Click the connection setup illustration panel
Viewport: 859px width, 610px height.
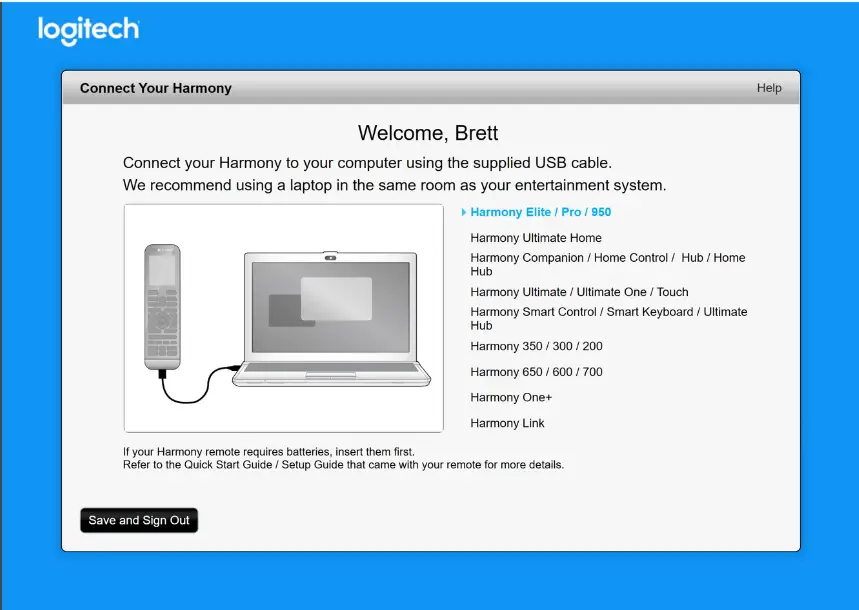282,318
